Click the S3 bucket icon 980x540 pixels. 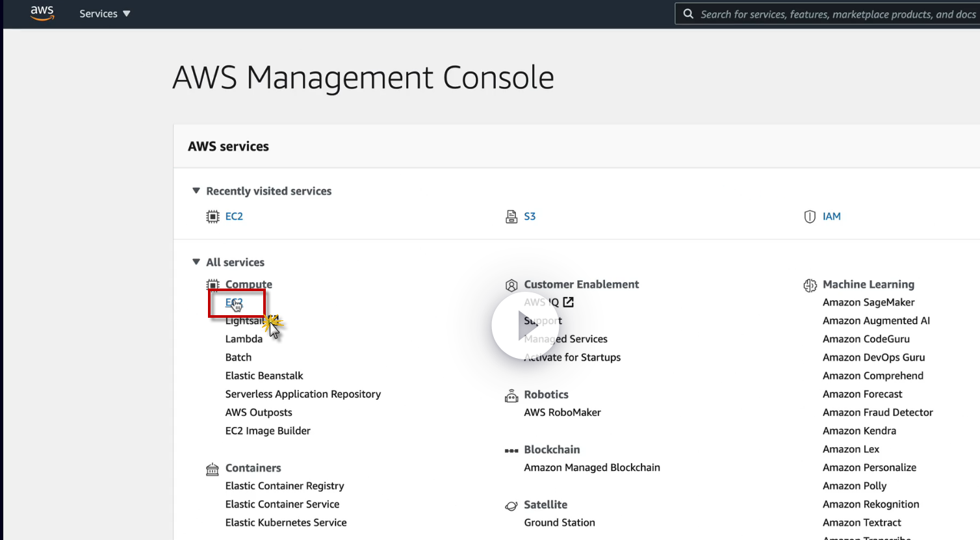pyautogui.click(x=511, y=216)
